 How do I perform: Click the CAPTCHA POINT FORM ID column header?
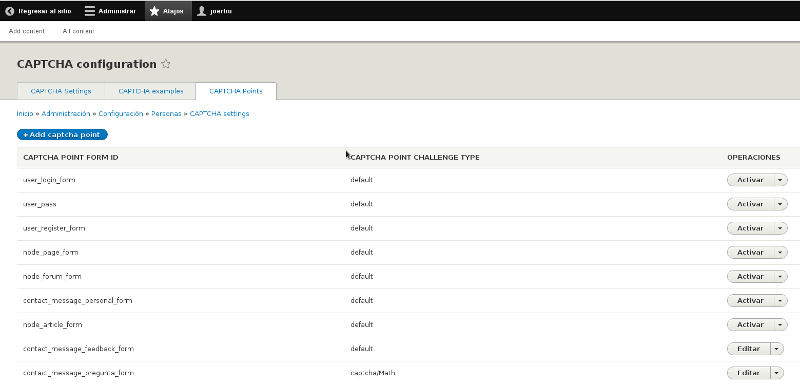(71, 158)
